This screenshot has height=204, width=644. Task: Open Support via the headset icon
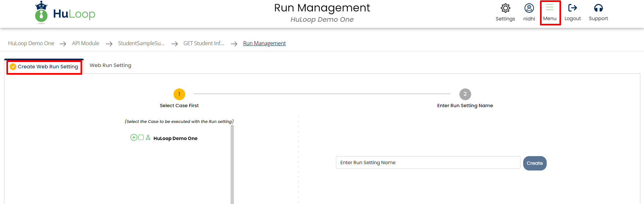598,8
